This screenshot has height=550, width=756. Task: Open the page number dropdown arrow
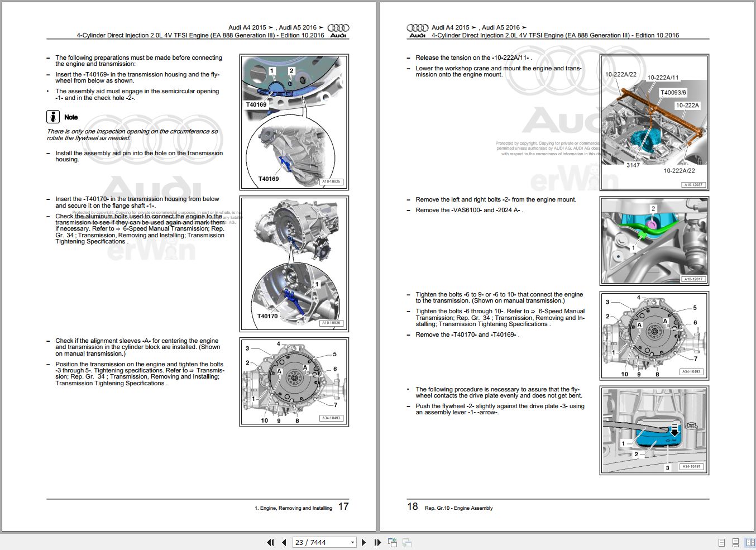(x=352, y=542)
